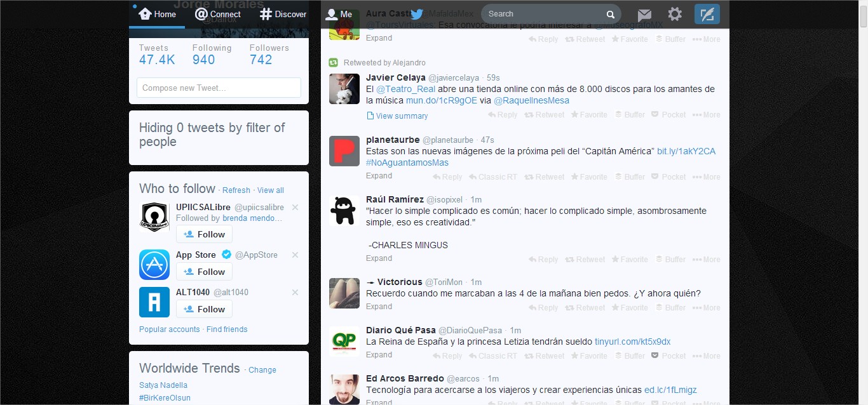Open View summary on Javier Celaya tweet
The height and width of the screenshot is (405, 868).
397,116
